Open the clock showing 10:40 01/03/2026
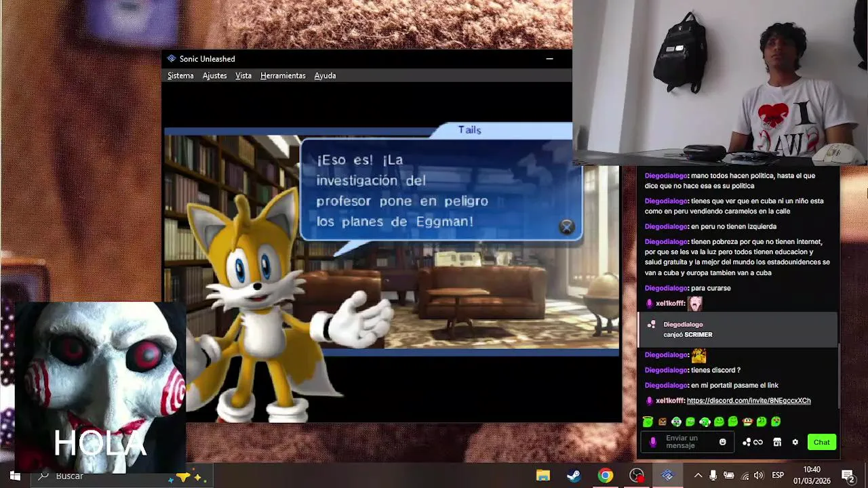868x488 pixels. 812,476
